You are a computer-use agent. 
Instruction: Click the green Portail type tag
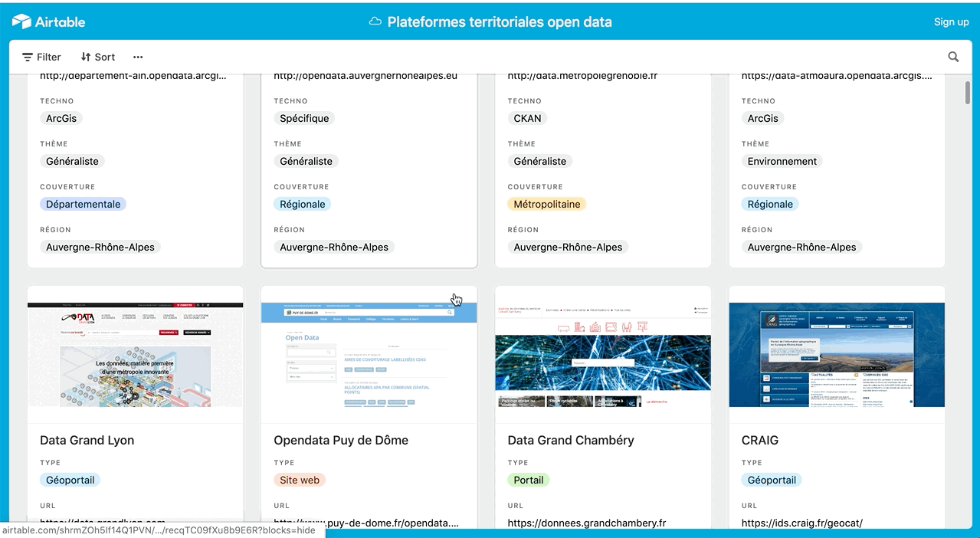pos(528,480)
